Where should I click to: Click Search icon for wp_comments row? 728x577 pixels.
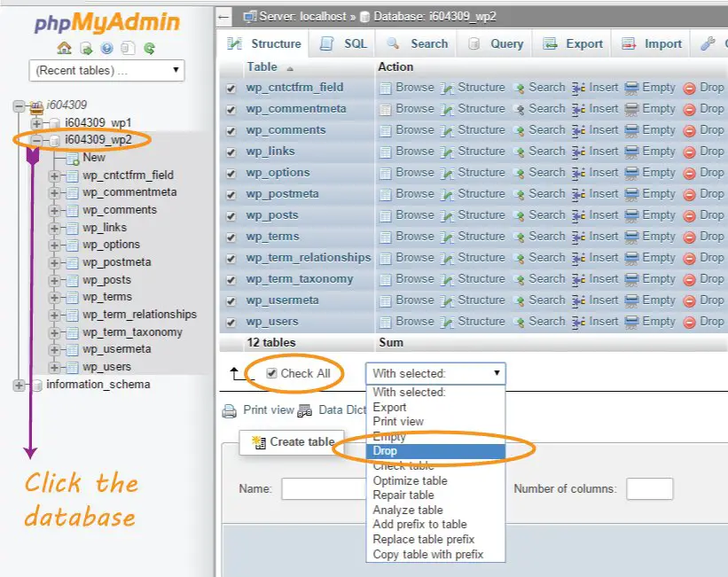point(519,131)
